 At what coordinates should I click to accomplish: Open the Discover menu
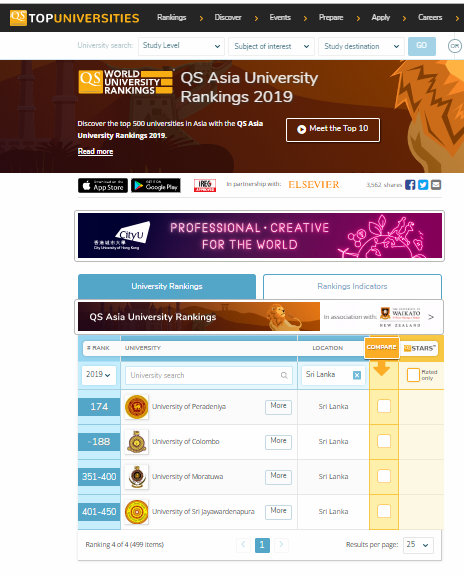click(228, 18)
